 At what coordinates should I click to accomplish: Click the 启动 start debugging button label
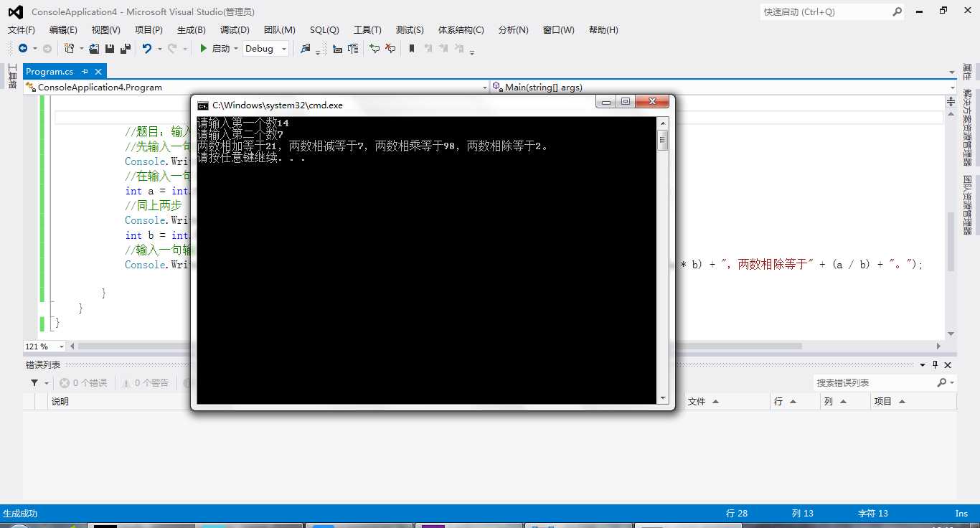coord(221,49)
